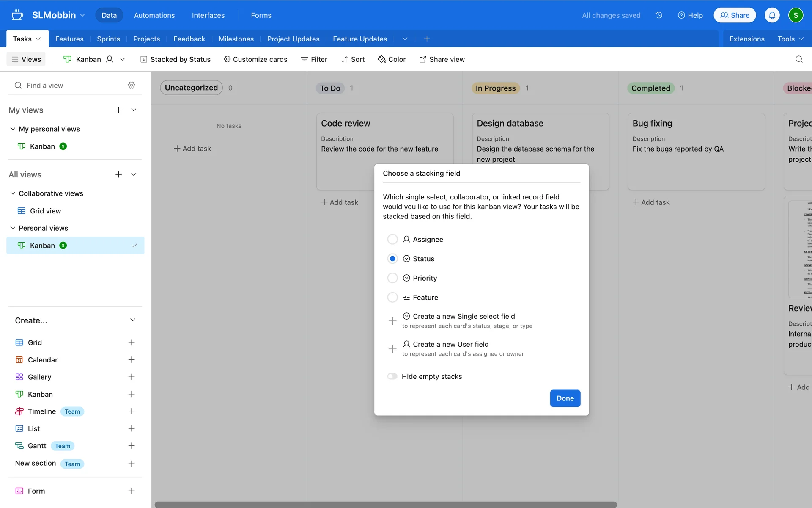812x508 pixels.
Task: Open the Tools dropdown menu
Action: tap(790, 39)
